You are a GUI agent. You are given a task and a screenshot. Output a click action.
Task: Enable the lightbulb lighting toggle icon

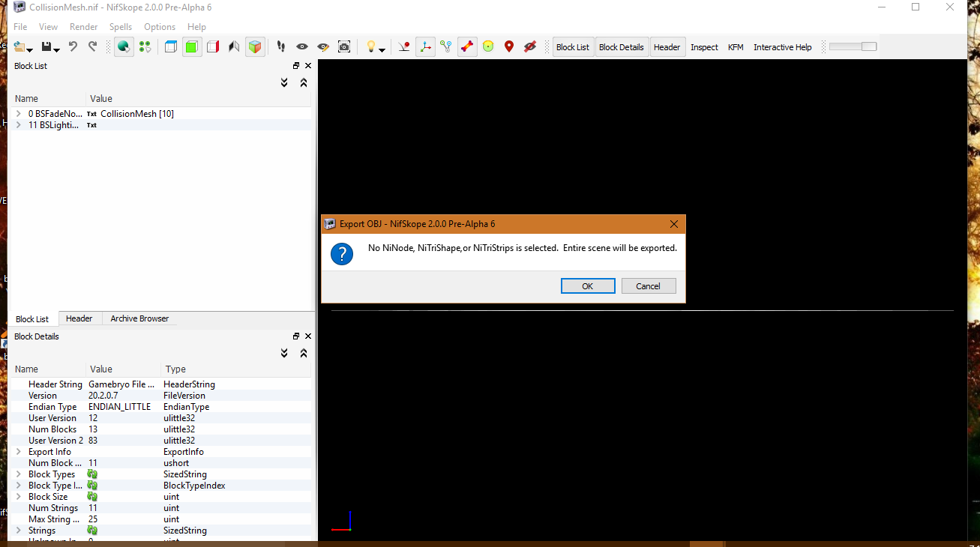(x=370, y=46)
